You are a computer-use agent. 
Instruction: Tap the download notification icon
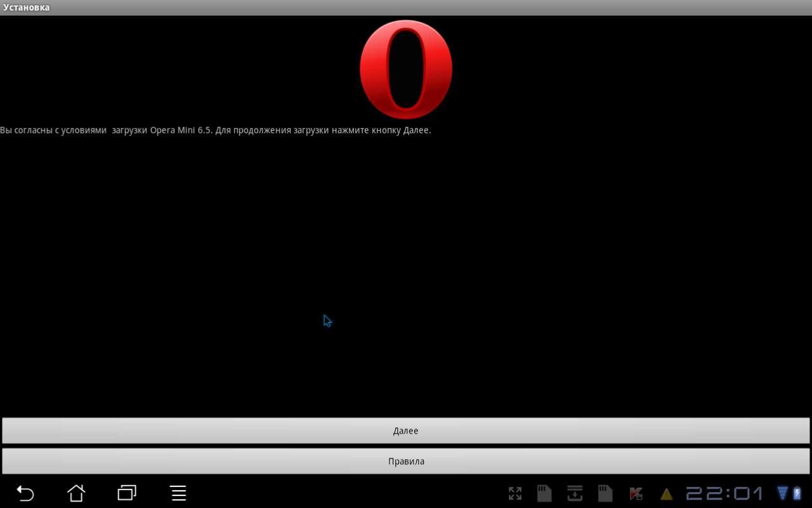575,493
